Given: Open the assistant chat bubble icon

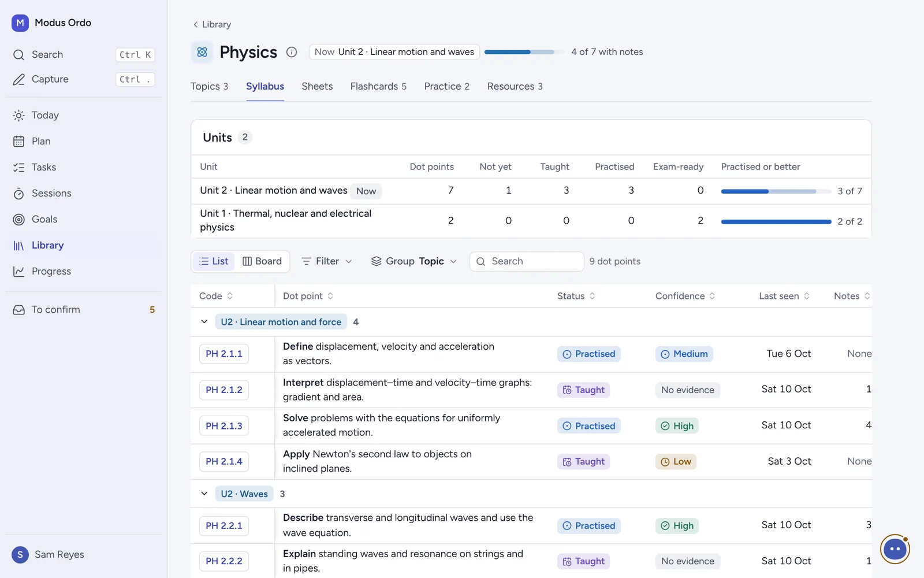Looking at the screenshot, I should 895,549.
